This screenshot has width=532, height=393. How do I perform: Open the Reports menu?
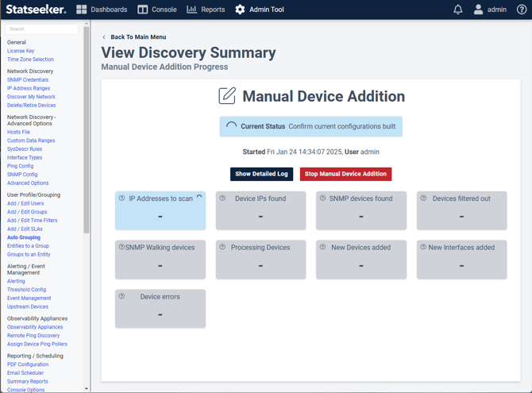[x=206, y=10]
